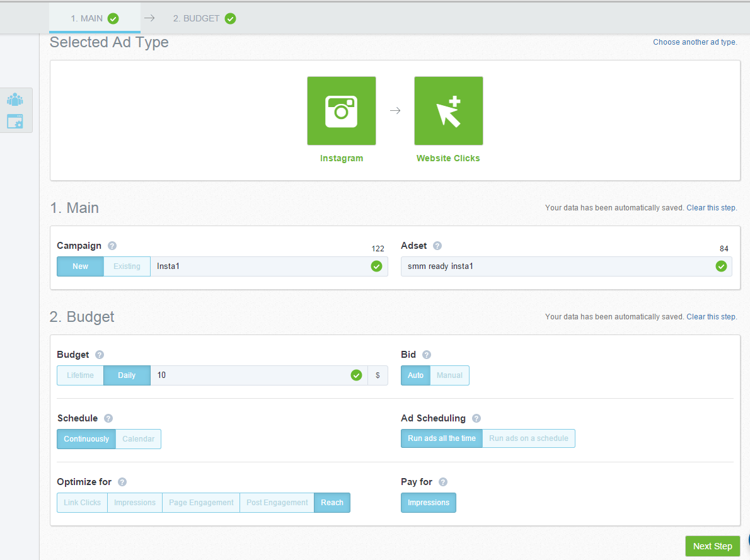Image resolution: width=750 pixels, height=560 pixels.
Task: Click the character counter 122 above campaign field
Action: tap(378, 249)
